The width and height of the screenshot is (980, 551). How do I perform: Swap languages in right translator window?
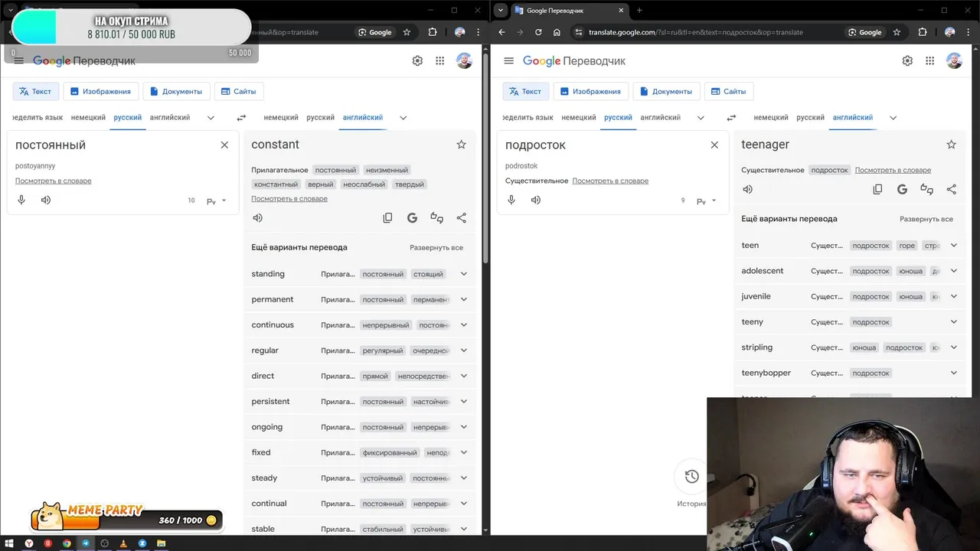731,118
